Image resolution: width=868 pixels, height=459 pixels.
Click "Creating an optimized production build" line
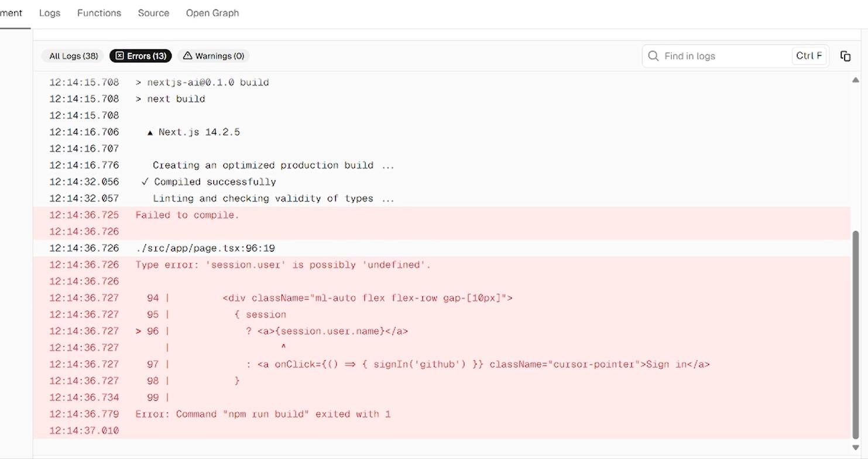pos(441,165)
